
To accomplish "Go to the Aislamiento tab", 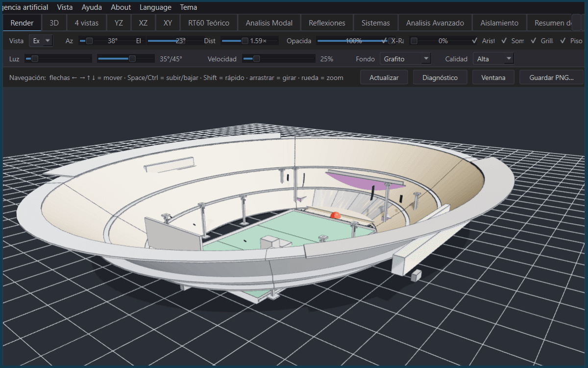I will tap(499, 23).
